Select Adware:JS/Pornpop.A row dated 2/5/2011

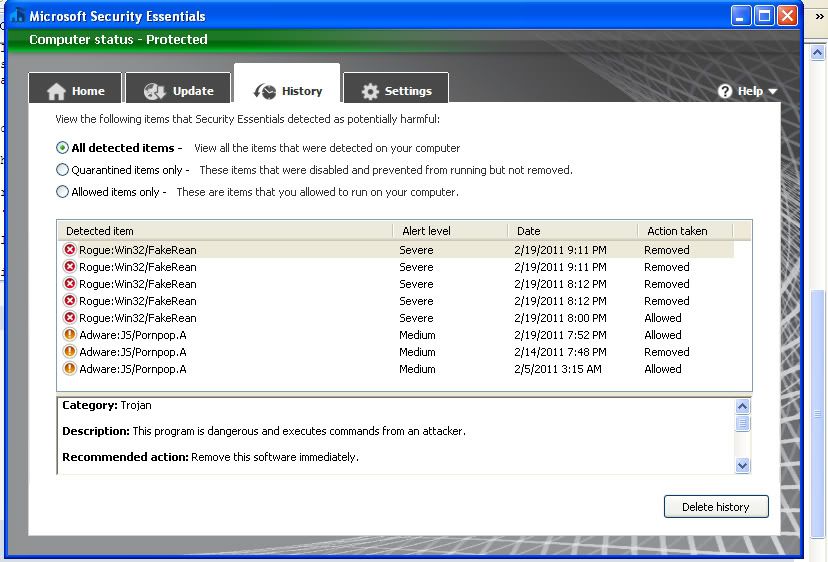pyautogui.click(x=396, y=369)
